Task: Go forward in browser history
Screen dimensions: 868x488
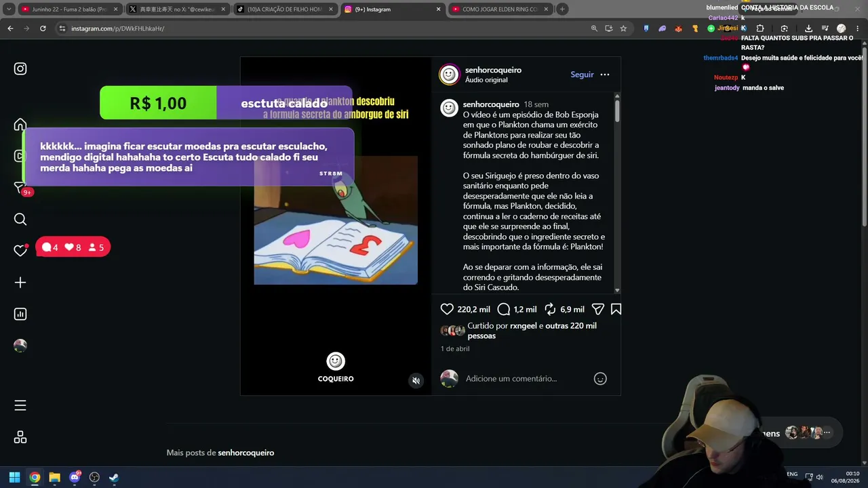Action: pyautogui.click(x=26, y=28)
